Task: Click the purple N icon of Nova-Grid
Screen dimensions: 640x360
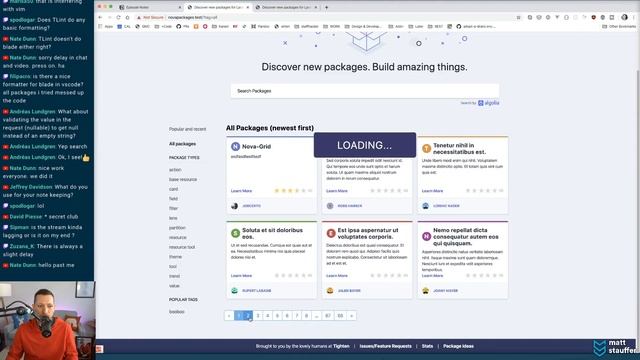Action: (x=236, y=146)
